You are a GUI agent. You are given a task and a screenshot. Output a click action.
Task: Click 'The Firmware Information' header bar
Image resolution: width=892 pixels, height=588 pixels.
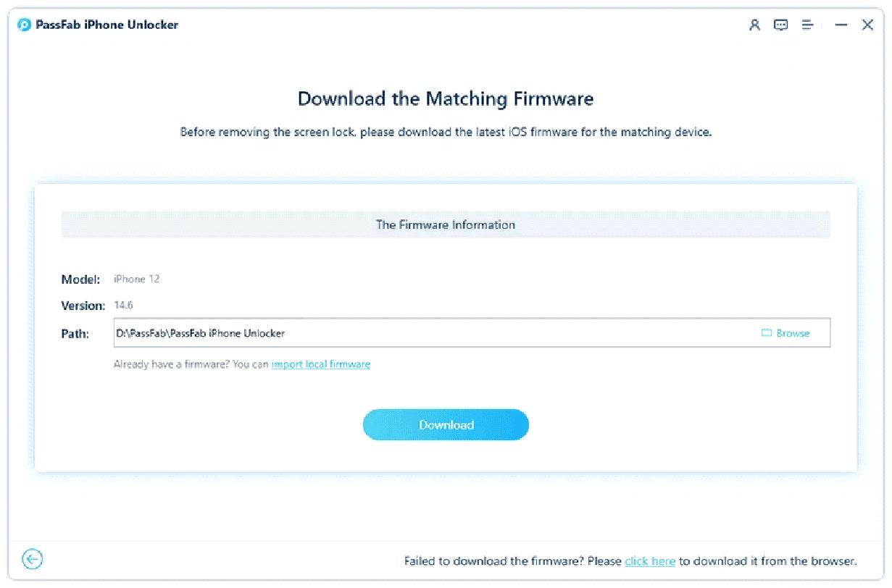(446, 224)
